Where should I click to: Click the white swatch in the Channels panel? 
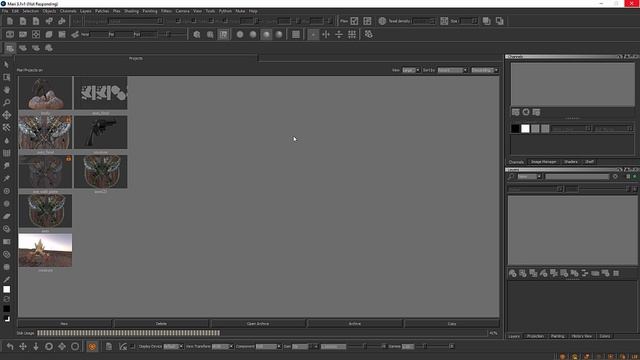tap(525, 129)
